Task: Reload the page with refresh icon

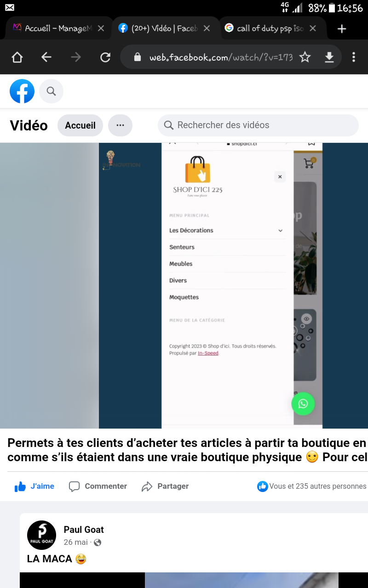Action: tap(105, 57)
